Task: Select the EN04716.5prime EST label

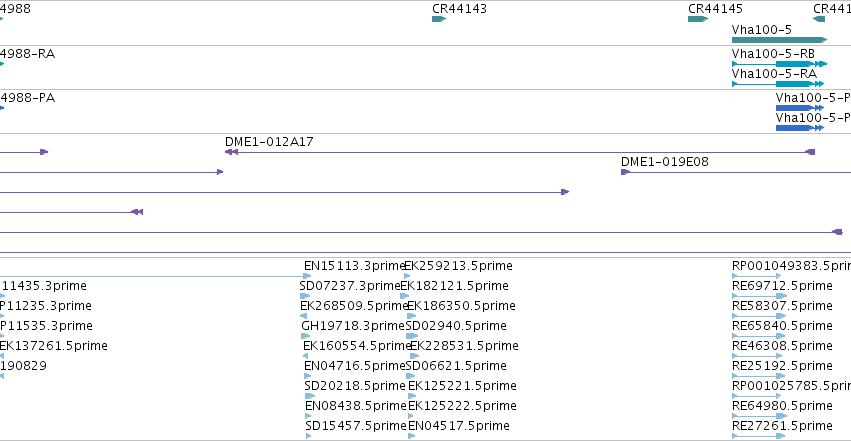Action: click(x=355, y=366)
